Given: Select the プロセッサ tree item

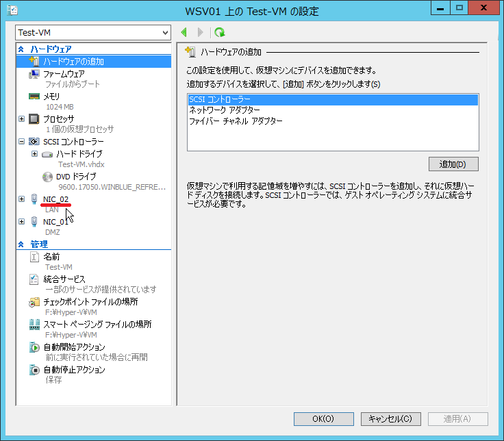Looking at the screenshot, I should pos(59,119).
